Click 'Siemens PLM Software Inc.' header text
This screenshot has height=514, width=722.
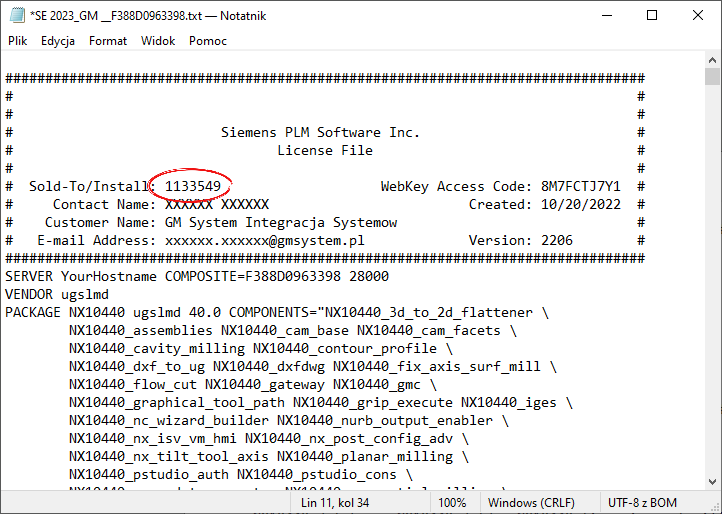320,133
